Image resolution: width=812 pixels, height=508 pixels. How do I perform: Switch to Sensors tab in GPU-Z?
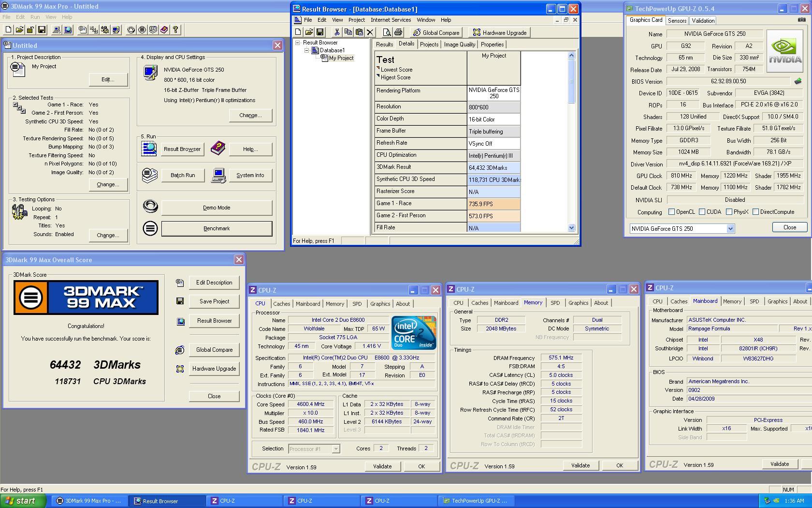click(677, 21)
